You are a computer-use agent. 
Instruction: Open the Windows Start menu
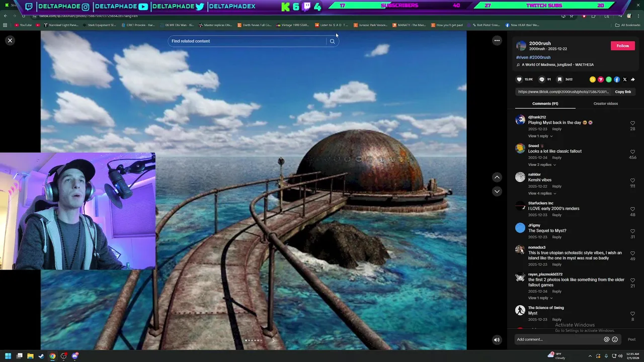coord(8,356)
